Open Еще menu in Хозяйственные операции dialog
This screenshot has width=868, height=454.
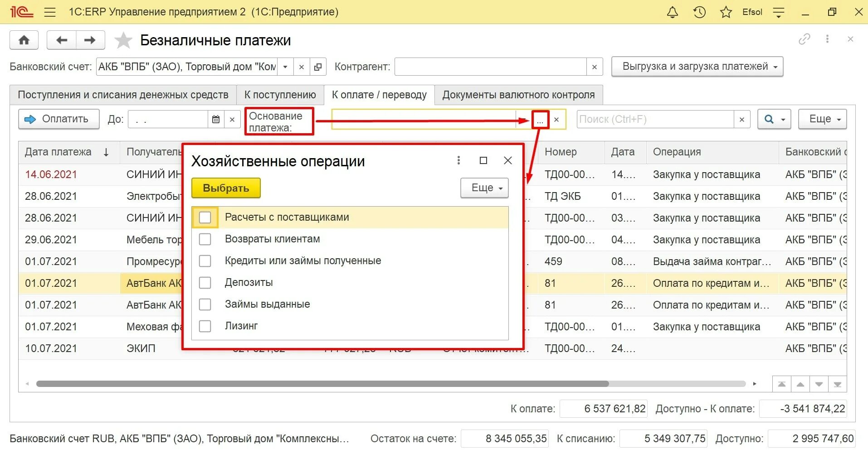pyautogui.click(x=484, y=188)
